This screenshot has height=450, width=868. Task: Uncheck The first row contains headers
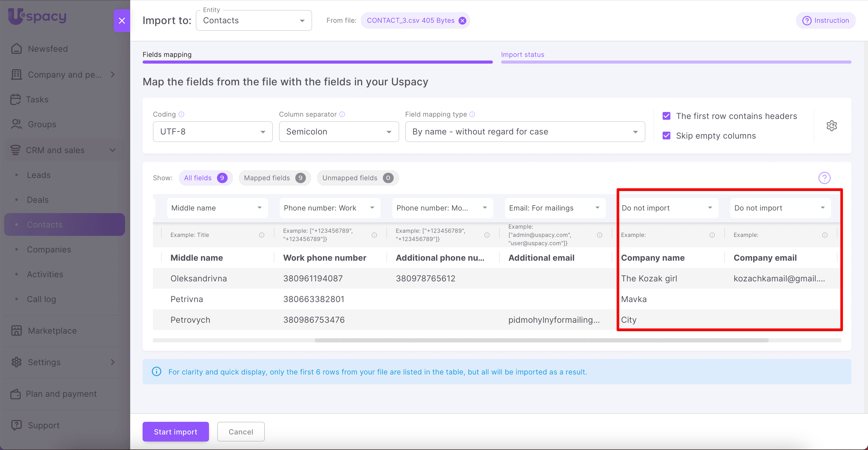tap(666, 116)
